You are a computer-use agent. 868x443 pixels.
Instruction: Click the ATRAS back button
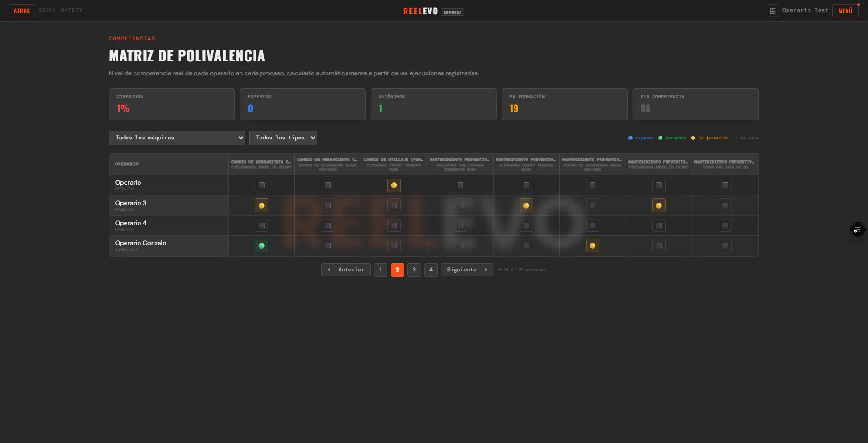[x=22, y=11]
